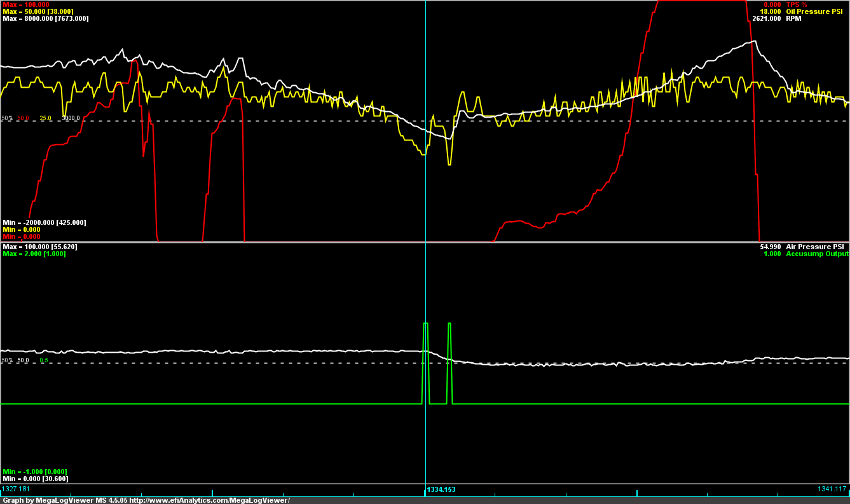Click the RPM field label
The image size is (850, 504).
[x=793, y=19]
